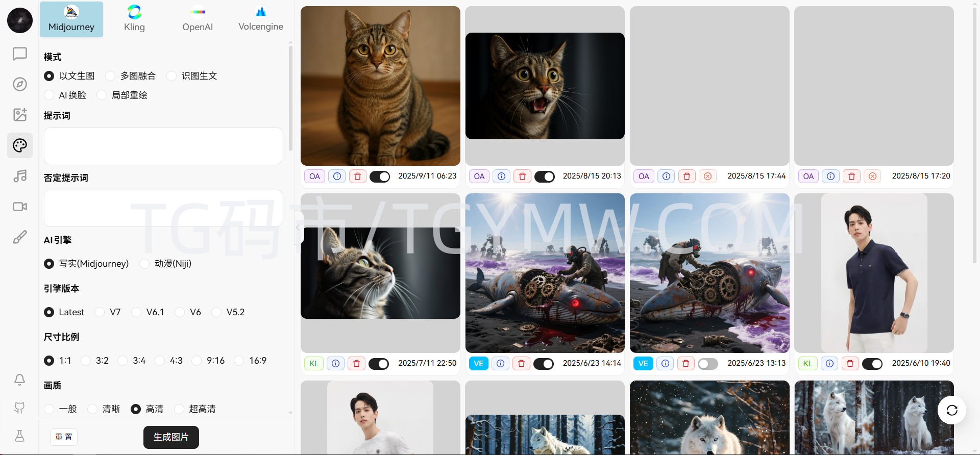
Task: Choose the 动漫(Niji) engine
Action: (x=166, y=264)
